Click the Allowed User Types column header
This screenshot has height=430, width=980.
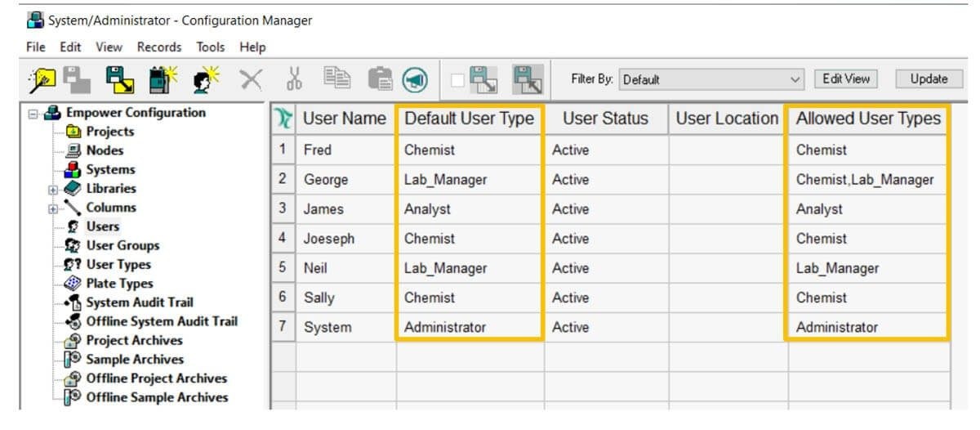(868, 119)
